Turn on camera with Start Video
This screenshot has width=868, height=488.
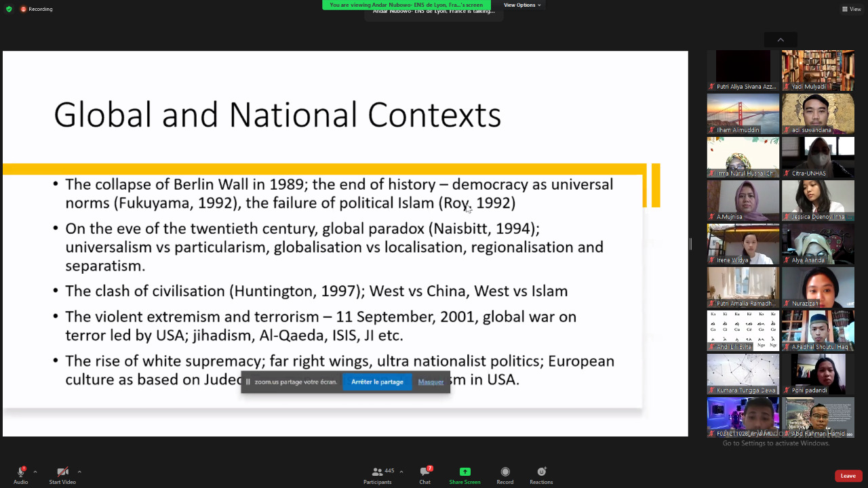[62, 472]
